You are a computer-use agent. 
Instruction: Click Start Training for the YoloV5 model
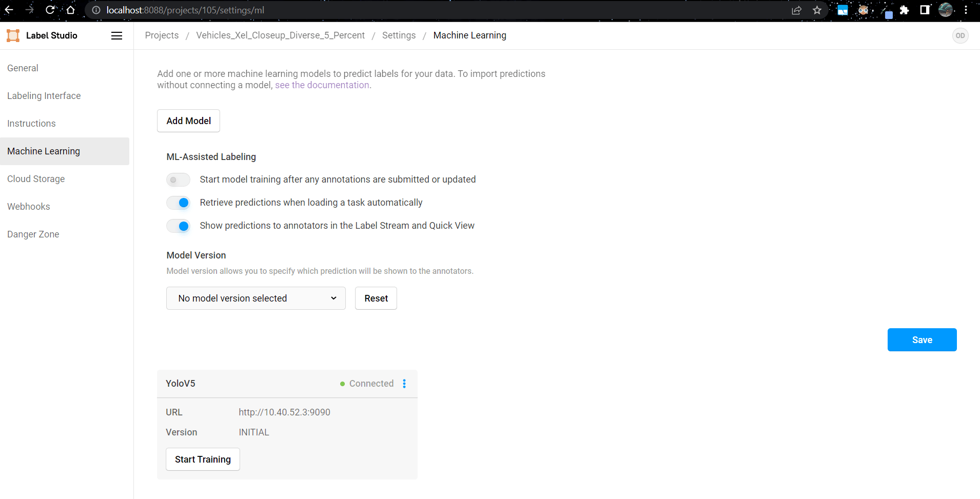(203, 459)
